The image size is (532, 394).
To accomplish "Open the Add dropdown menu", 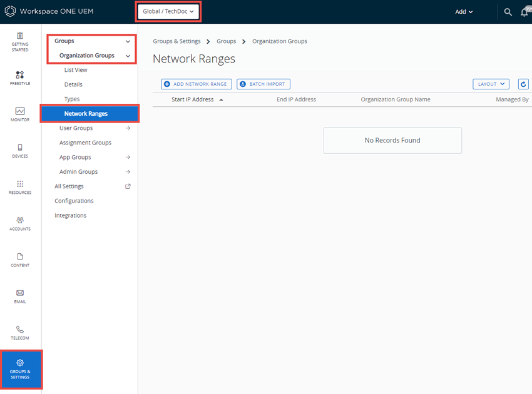I will (464, 12).
